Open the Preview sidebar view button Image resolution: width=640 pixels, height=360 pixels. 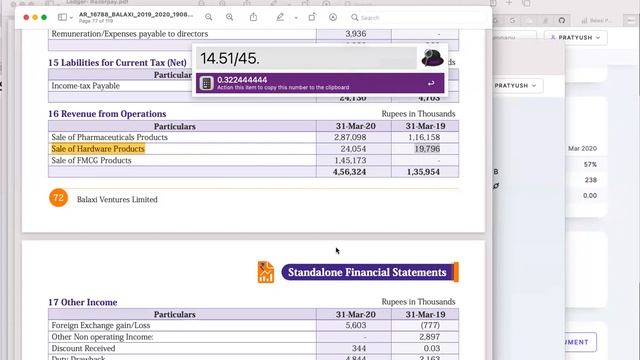tap(62, 17)
